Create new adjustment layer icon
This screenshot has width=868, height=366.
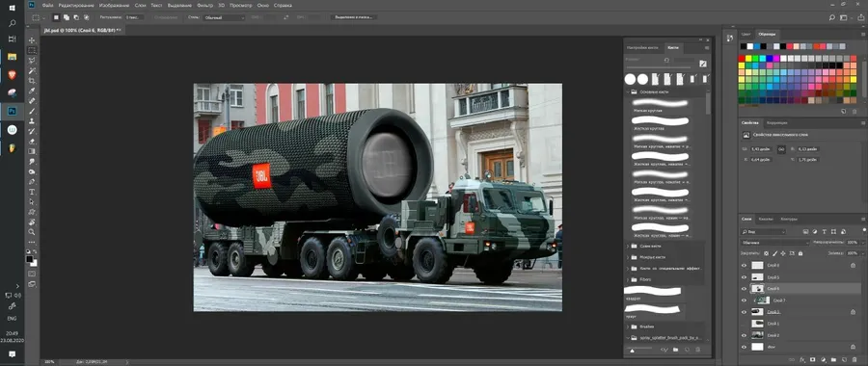pos(823,359)
